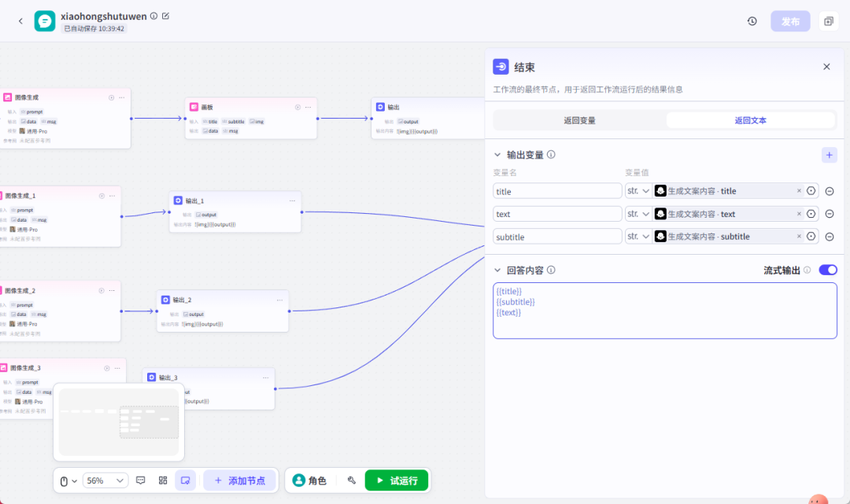Click the 添加节点 add node button

[239, 480]
